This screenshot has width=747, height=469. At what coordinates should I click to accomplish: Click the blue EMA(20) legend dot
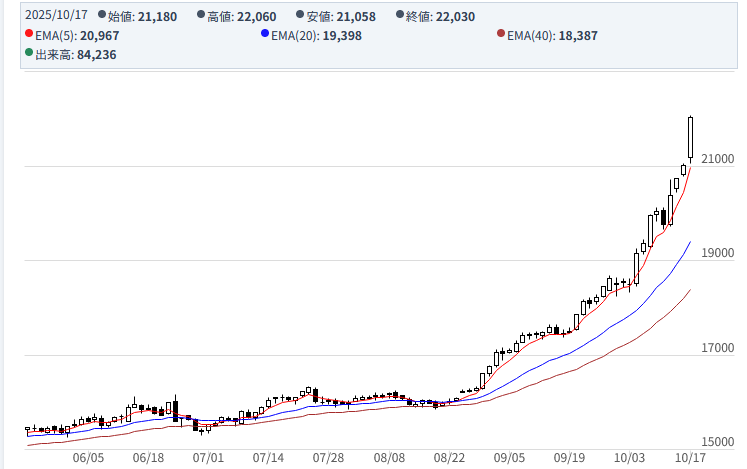(x=265, y=33)
